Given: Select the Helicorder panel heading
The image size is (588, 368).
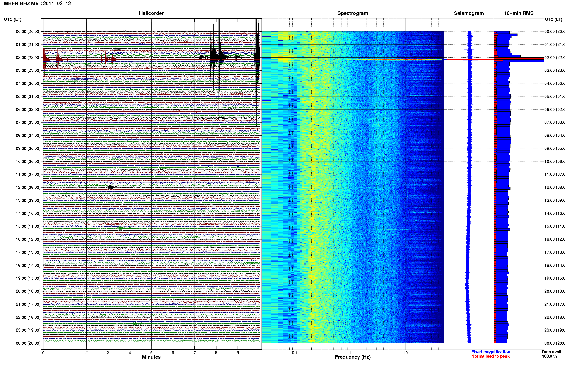Looking at the screenshot, I should click(x=151, y=13).
